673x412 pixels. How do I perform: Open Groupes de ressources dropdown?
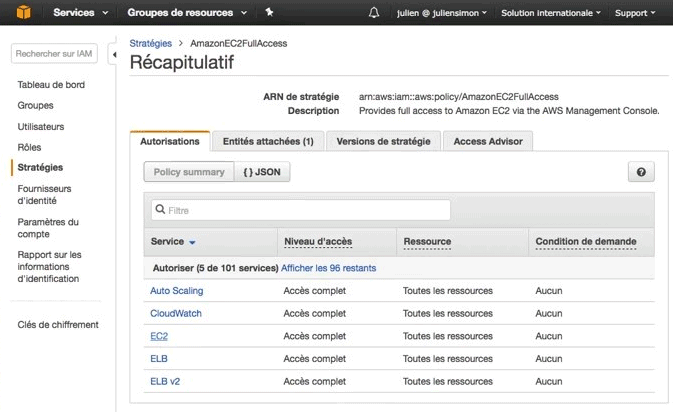pos(187,12)
